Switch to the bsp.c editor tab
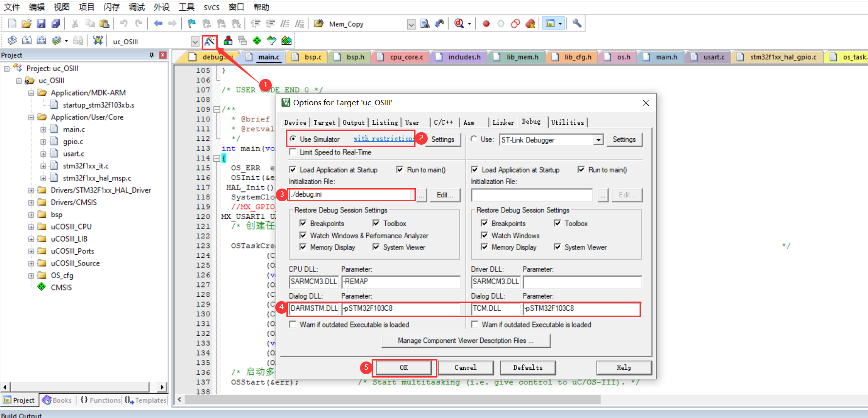868x418 pixels. coord(307,57)
